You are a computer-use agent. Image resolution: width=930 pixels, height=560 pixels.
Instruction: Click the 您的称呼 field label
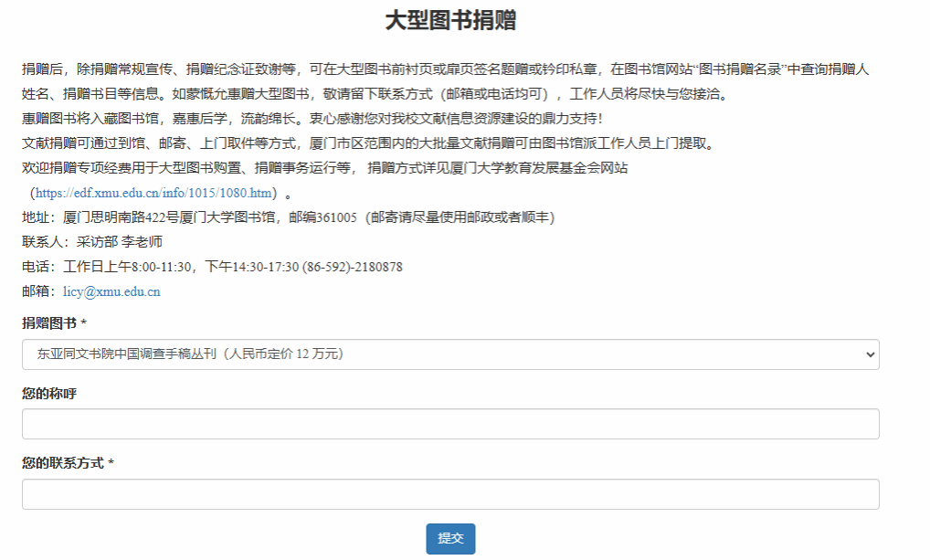(x=48, y=394)
